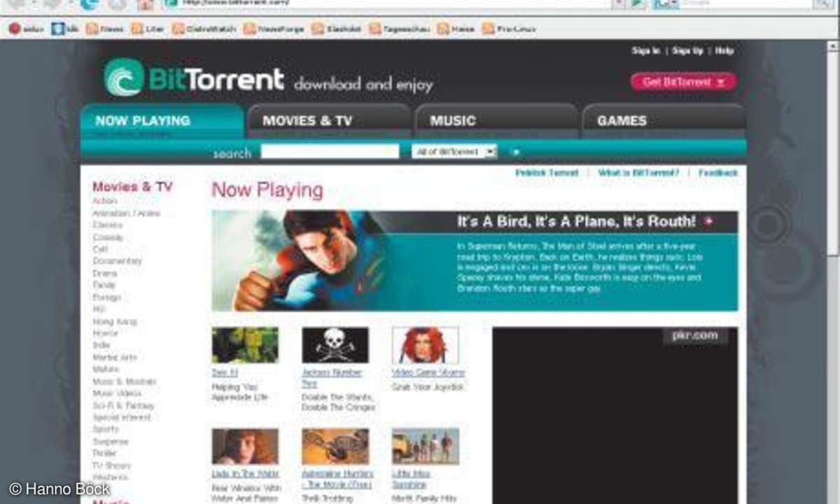Click the Feedback link

(717, 172)
